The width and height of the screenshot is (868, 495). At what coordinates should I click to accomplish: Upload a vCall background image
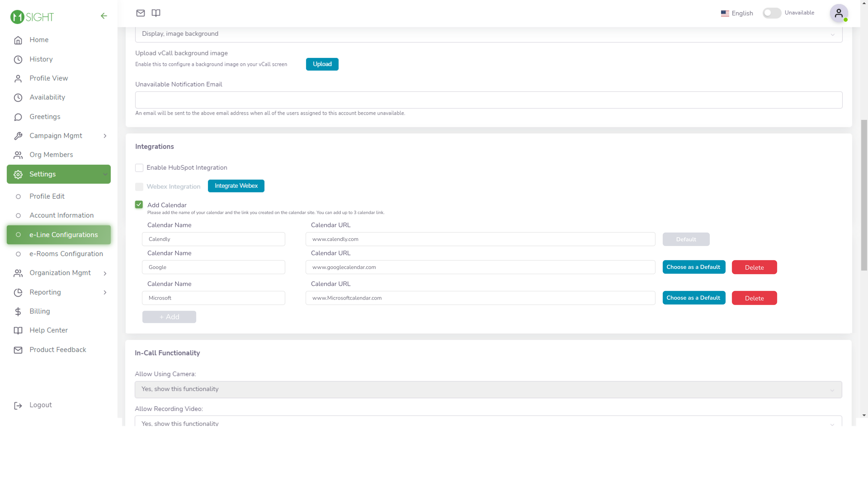(x=322, y=64)
